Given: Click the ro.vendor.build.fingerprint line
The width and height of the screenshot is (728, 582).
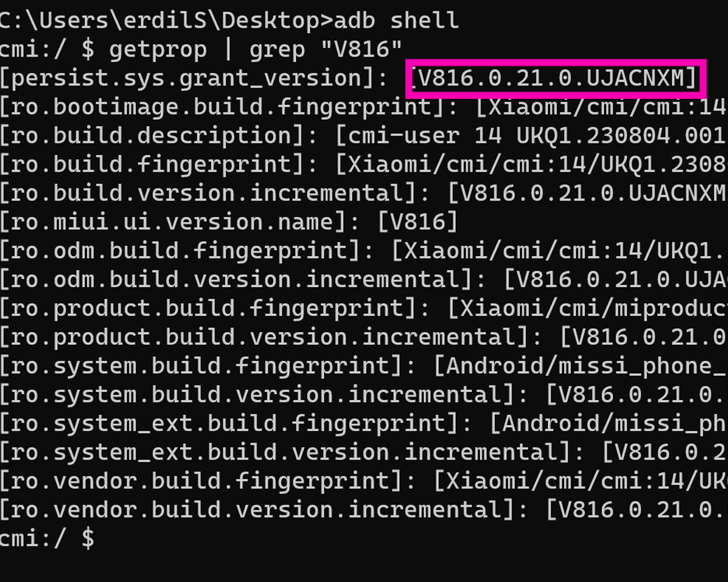Looking at the screenshot, I should (x=364, y=481).
